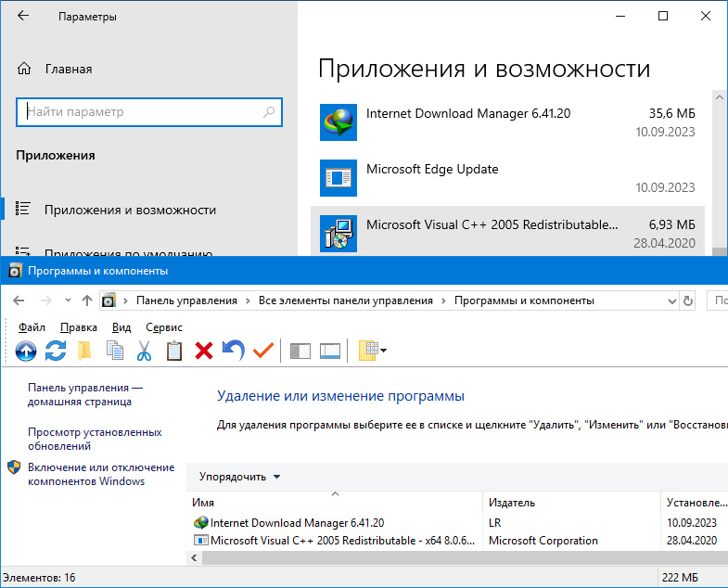The image size is (728, 588).
Task: Click the yellow folder toolbar icon
Action: 84,351
